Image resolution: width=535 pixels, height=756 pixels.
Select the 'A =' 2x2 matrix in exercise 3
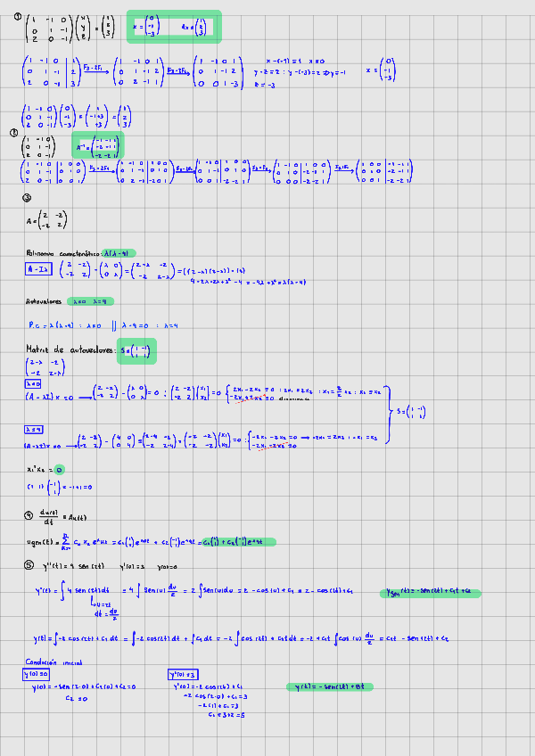pyautogui.click(x=46, y=221)
